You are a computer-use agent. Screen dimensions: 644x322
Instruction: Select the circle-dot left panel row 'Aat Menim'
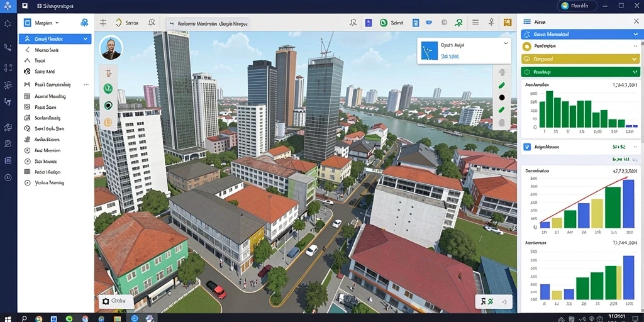click(x=56, y=151)
